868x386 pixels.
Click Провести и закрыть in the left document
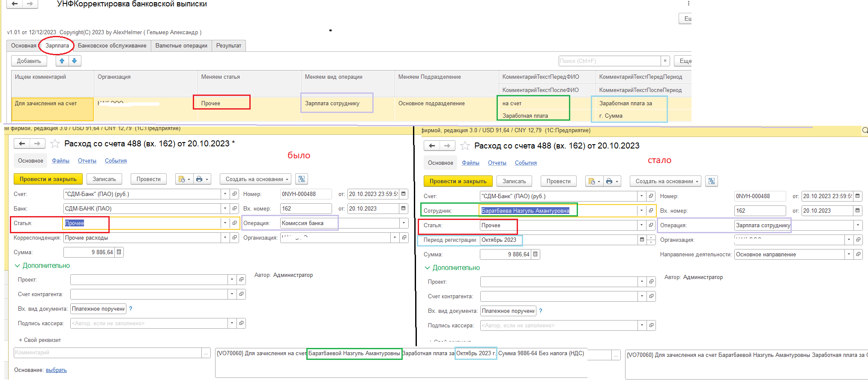click(x=48, y=179)
